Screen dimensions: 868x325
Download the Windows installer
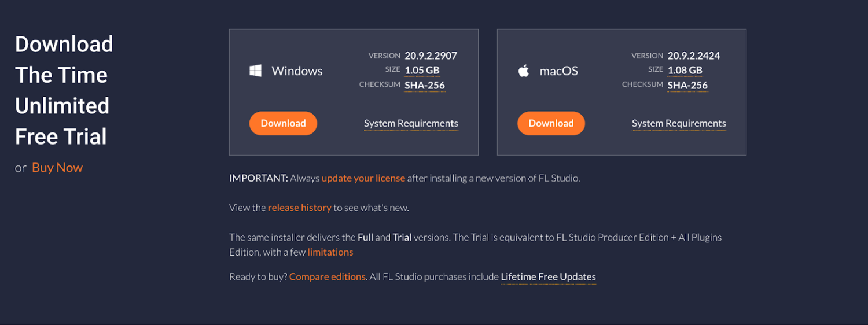(283, 123)
